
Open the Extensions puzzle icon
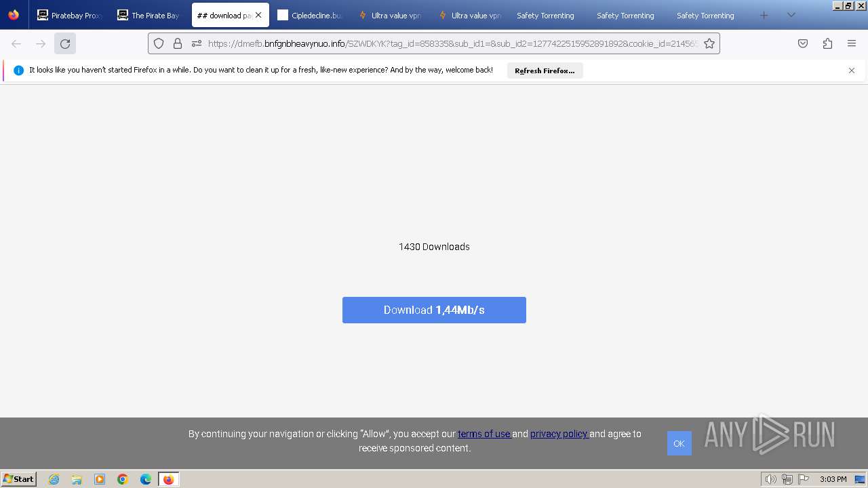(x=827, y=43)
